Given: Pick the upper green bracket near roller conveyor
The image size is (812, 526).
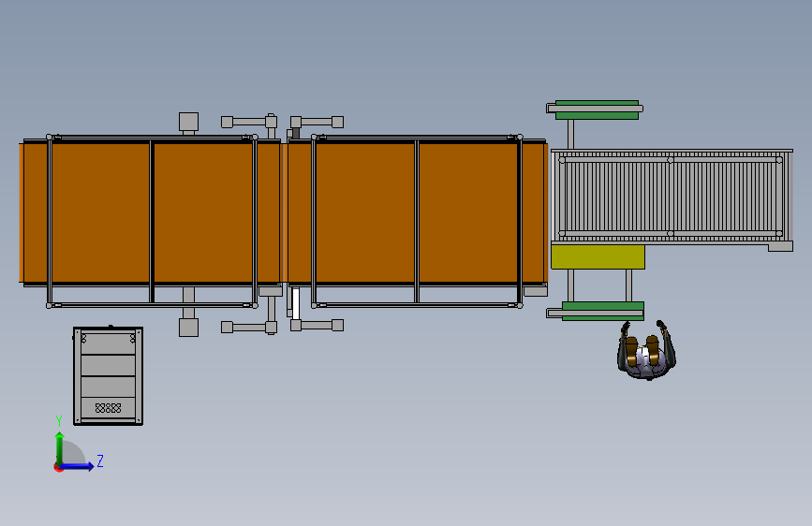Looking at the screenshot, I should (x=597, y=110).
